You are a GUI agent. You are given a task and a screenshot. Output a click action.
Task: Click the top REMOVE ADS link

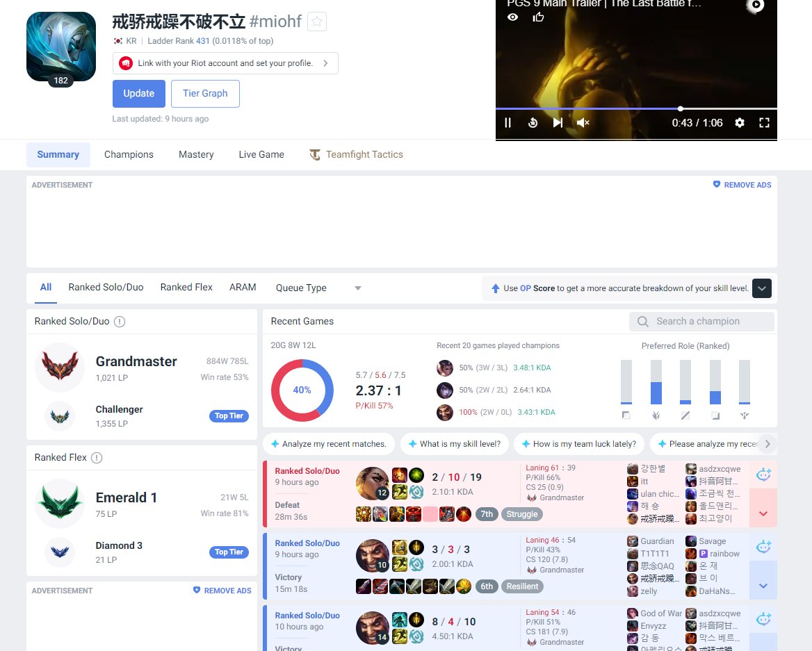click(x=742, y=185)
